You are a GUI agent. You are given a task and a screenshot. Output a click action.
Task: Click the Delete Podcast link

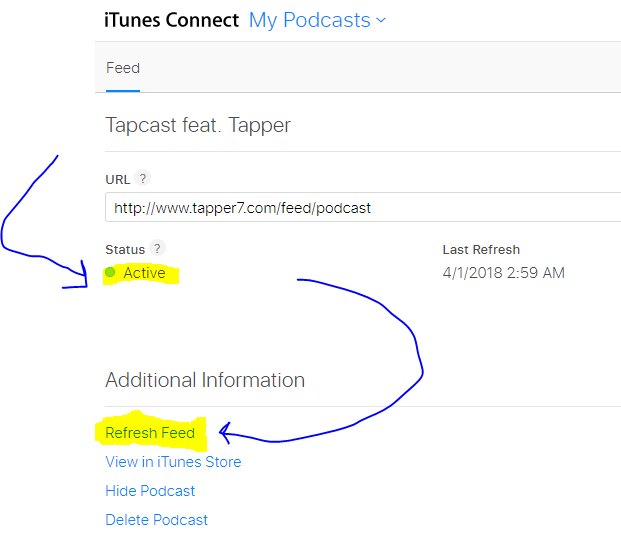pyautogui.click(x=156, y=520)
